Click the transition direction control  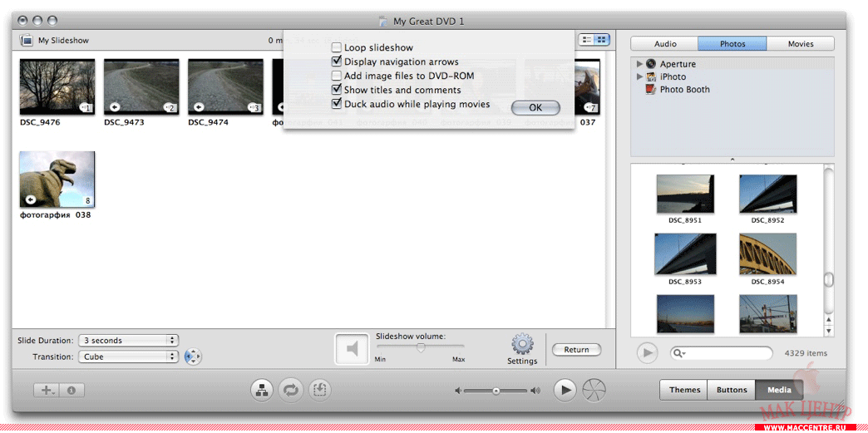click(x=193, y=357)
